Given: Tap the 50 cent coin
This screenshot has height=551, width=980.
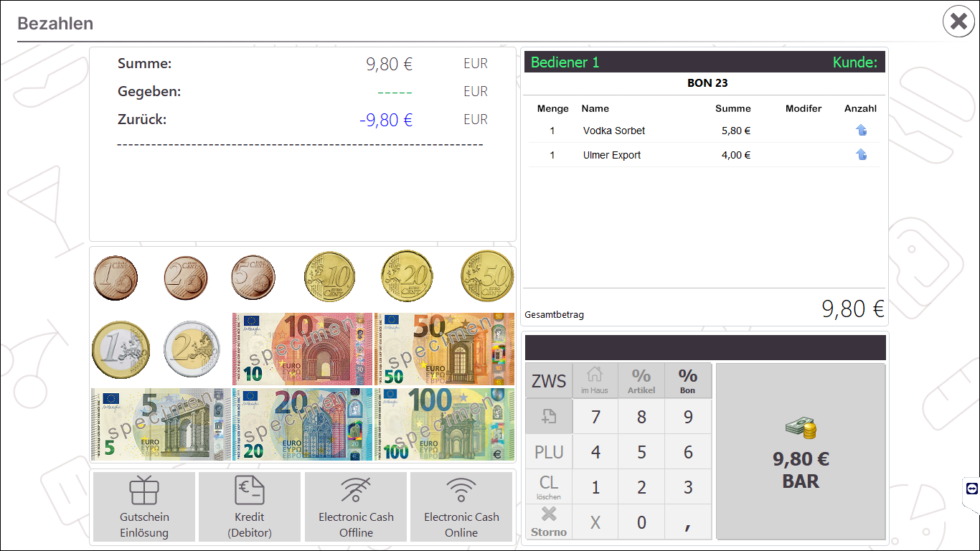Looking at the screenshot, I should coord(488,276).
